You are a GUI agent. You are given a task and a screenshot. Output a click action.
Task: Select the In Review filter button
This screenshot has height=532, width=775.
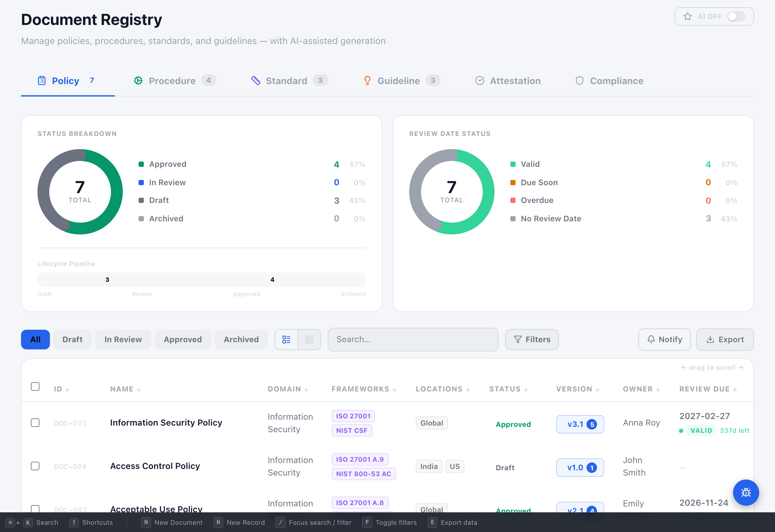click(123, 339)
